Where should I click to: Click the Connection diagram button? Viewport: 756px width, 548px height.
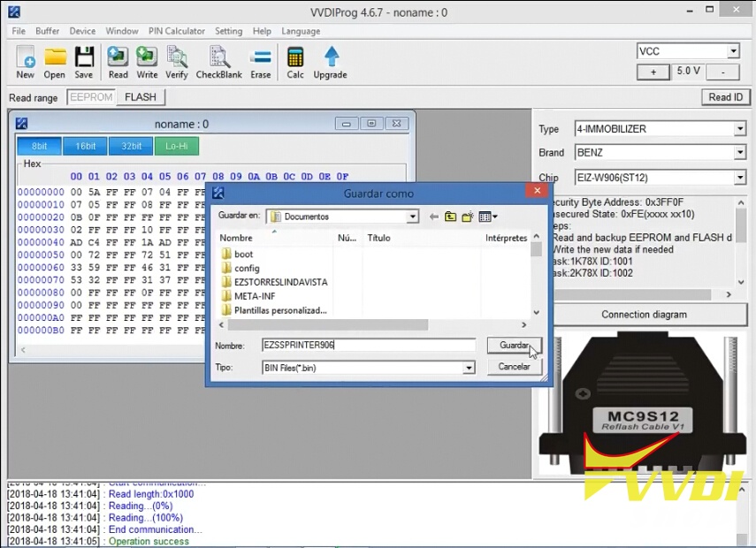[x=644, y=315]
